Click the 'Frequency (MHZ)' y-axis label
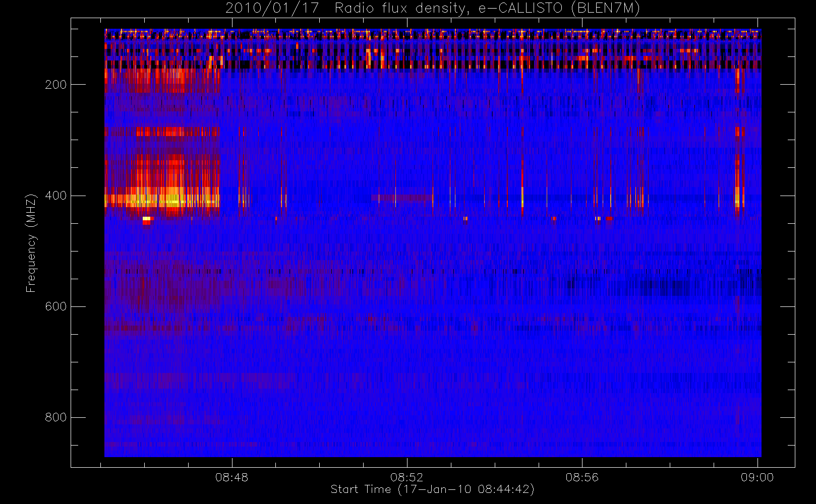This screenshot has height=504, width=816. (x=31, y=243)
